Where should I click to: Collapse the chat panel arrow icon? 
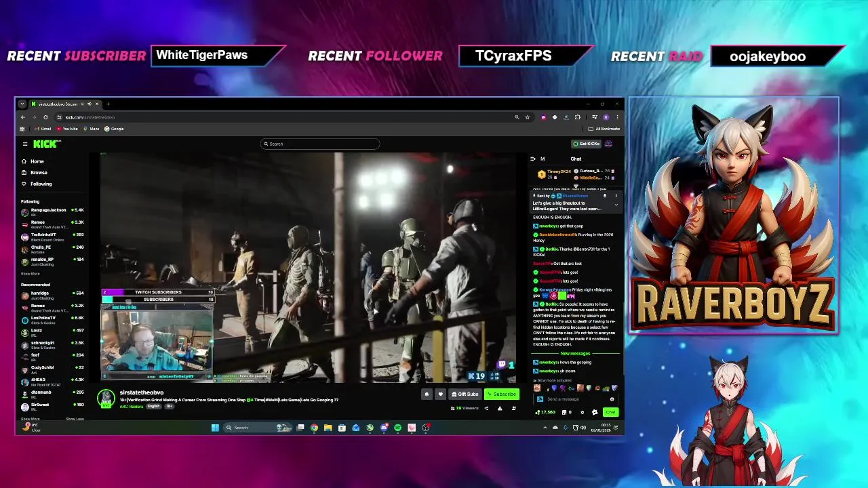(x=532, y=159)
